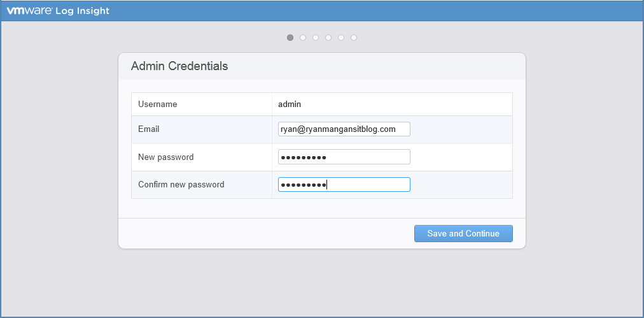
Task: Click into the New password field
Action: coord(344,157)
